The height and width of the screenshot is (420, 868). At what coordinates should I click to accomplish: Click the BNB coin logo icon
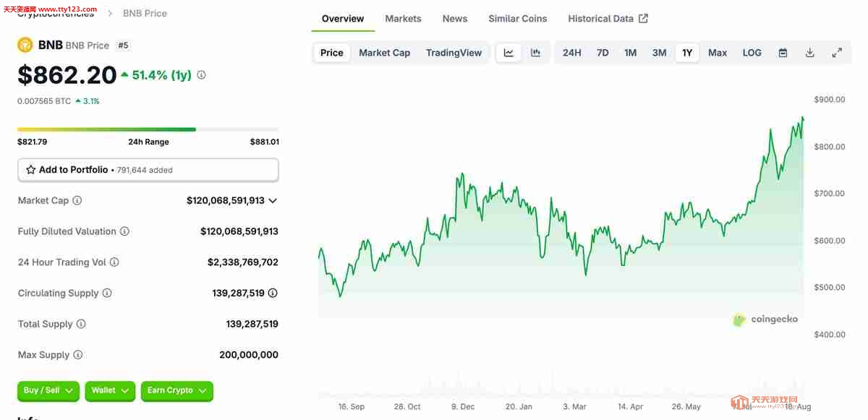pos(25,45)
